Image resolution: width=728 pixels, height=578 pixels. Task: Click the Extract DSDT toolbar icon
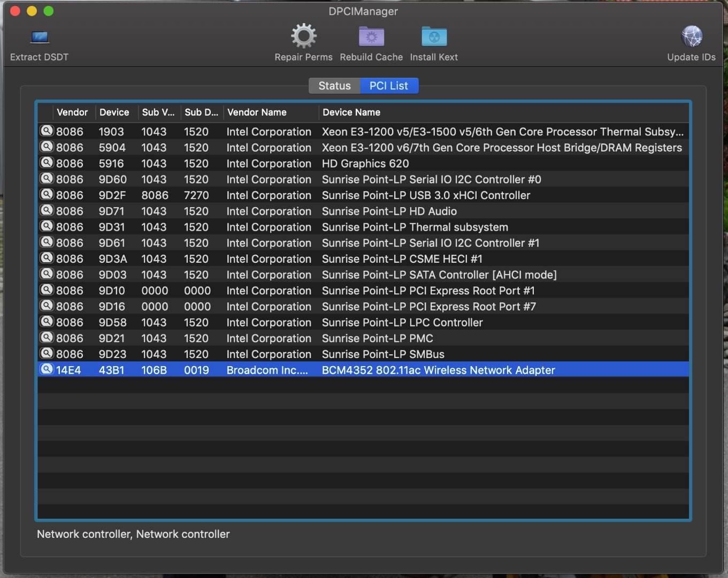point(40,37)
